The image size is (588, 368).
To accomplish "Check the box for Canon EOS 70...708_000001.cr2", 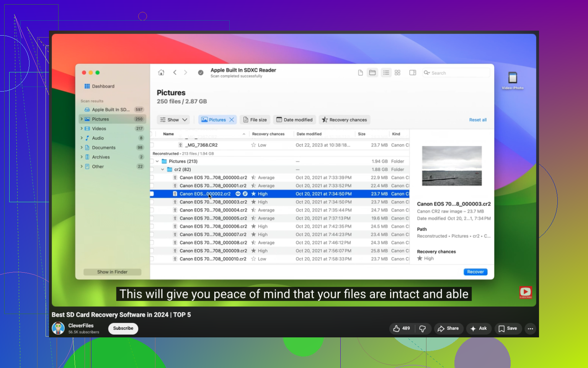I will click(152, 186).
